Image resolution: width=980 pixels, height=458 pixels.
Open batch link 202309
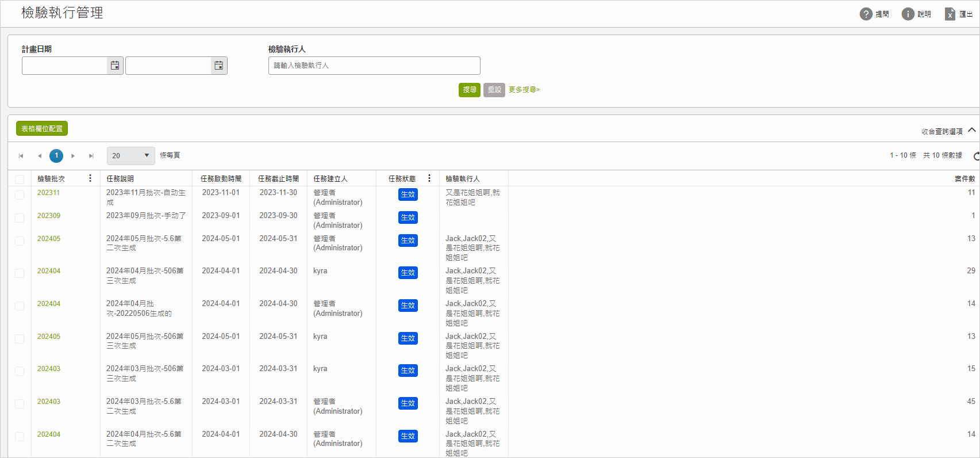tap(49, 216)
